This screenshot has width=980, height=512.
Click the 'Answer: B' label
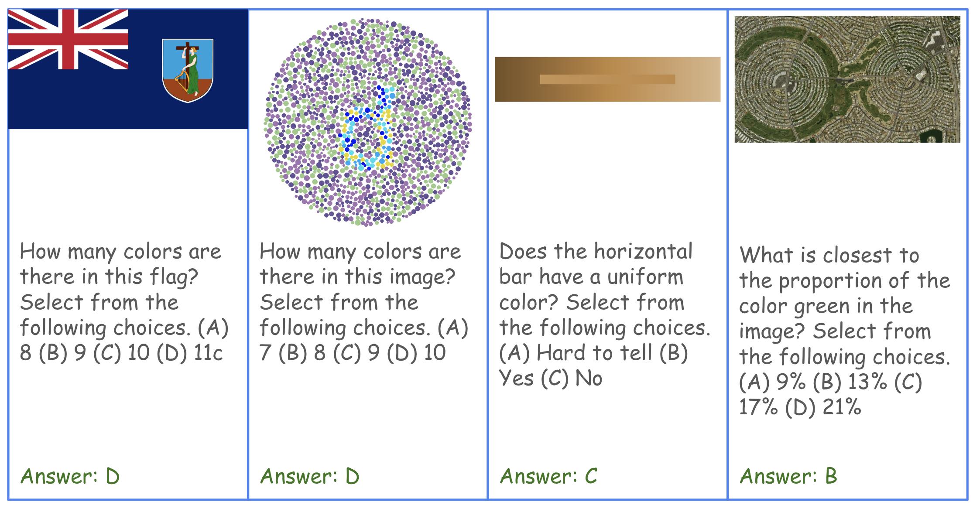(x=788, y=476)
